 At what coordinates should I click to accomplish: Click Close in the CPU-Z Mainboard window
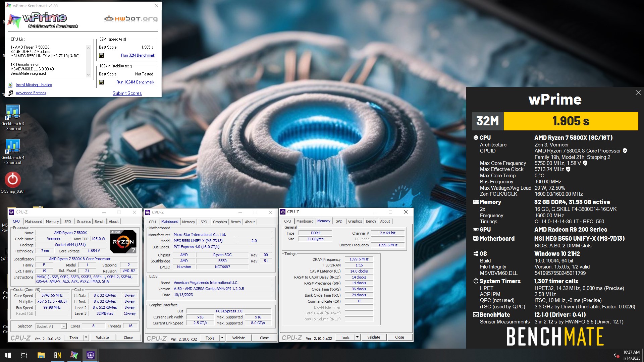[x=264, y=338]
